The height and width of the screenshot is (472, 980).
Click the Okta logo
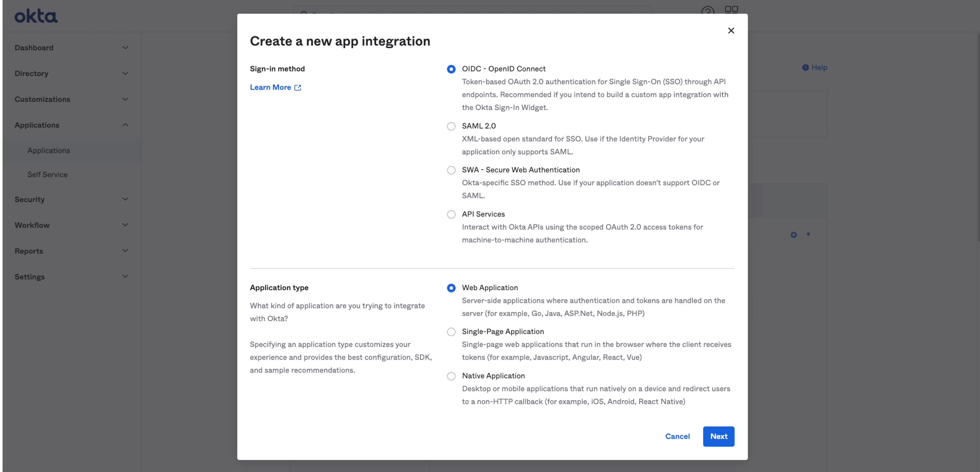point(36,16)
